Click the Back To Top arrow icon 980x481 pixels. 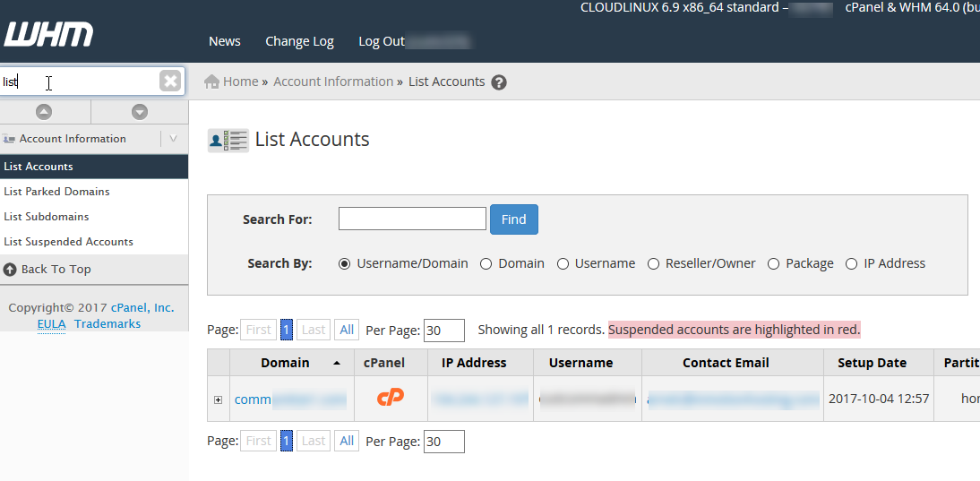[x=10, y=269]
